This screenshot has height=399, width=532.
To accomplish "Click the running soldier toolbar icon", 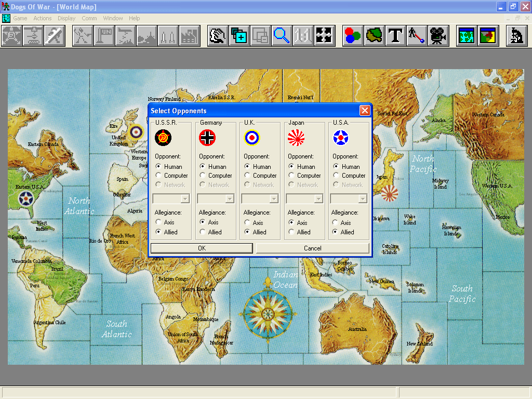I will (x=83, y=36).
